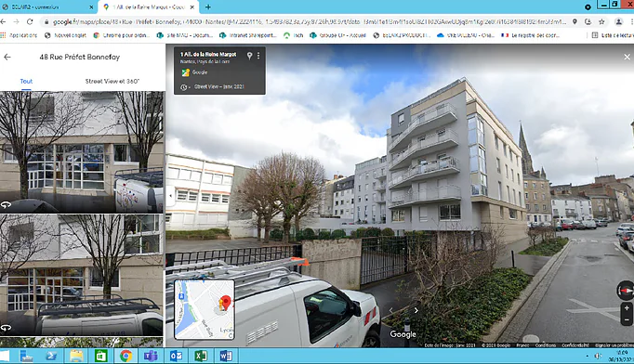The image size is (634, 364).
Task: Open the three-dot menu in Street View card
Action: pos(258,56)
